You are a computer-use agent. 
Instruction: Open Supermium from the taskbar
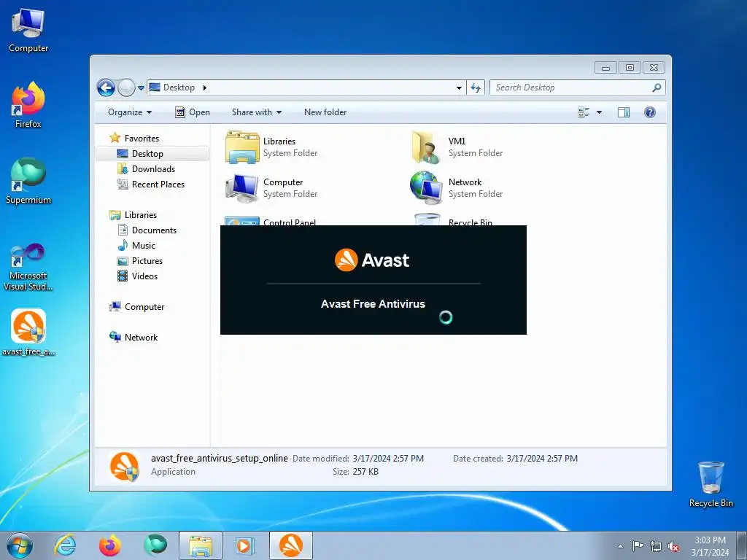155,545
